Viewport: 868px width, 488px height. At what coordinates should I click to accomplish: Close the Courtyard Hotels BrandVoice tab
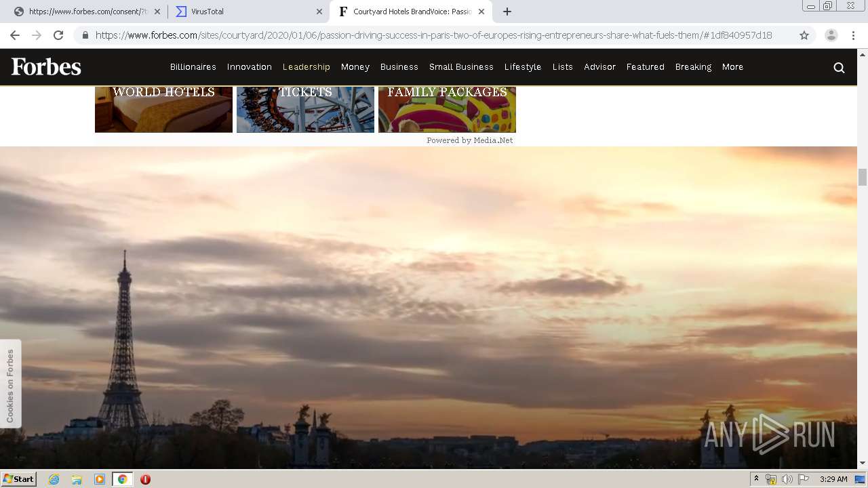(x=481, y=12)
